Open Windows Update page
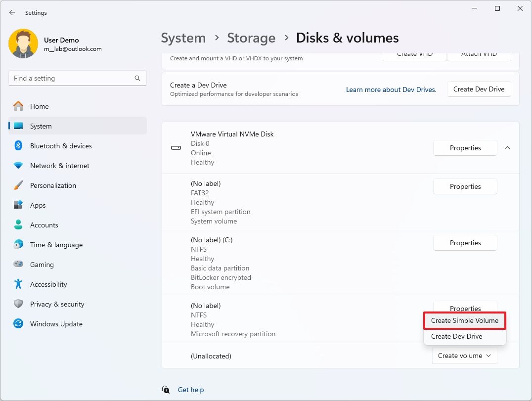This screenshot has height=401, width=532. [56, 324]
